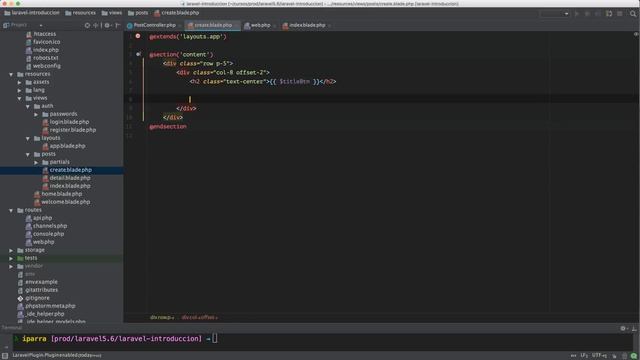
Task: Collapse the resources folder
Action: [11, 74]
